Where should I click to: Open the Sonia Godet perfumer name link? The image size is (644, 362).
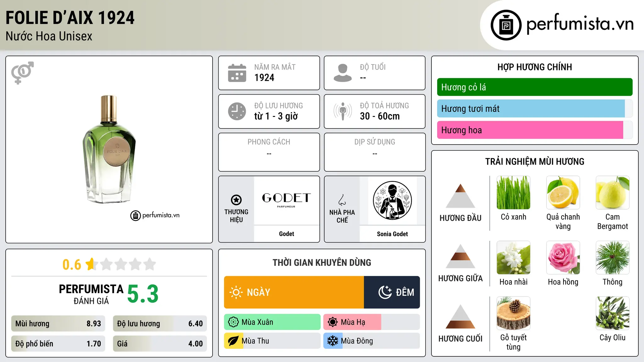tap(392, 234)
